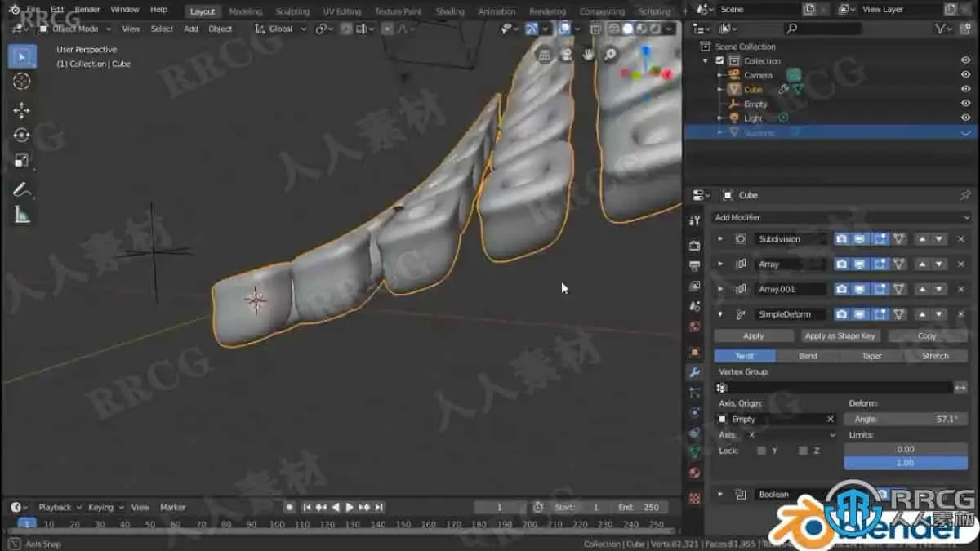The image size is (980, 551).
Task: Enable Lock Y checkbox
Action: point(761,451)
